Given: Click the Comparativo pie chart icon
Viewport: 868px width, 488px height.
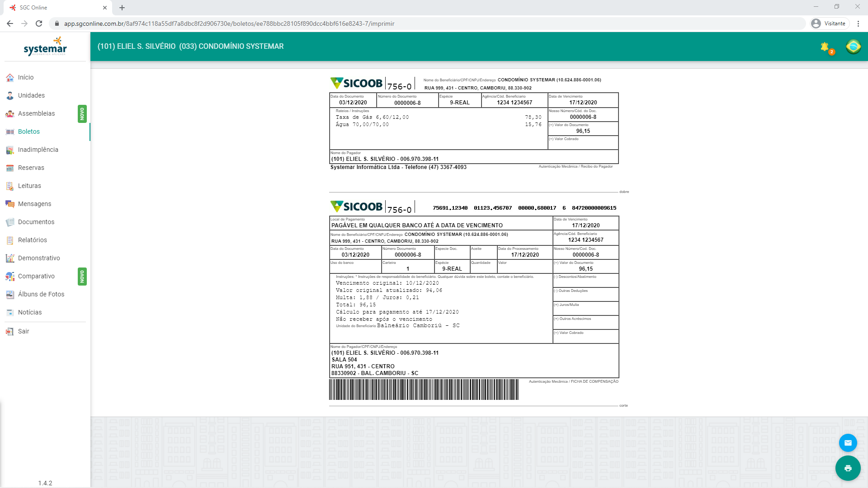Looking at the screenshot, I should pyautogui.click(x=10, y=276).
